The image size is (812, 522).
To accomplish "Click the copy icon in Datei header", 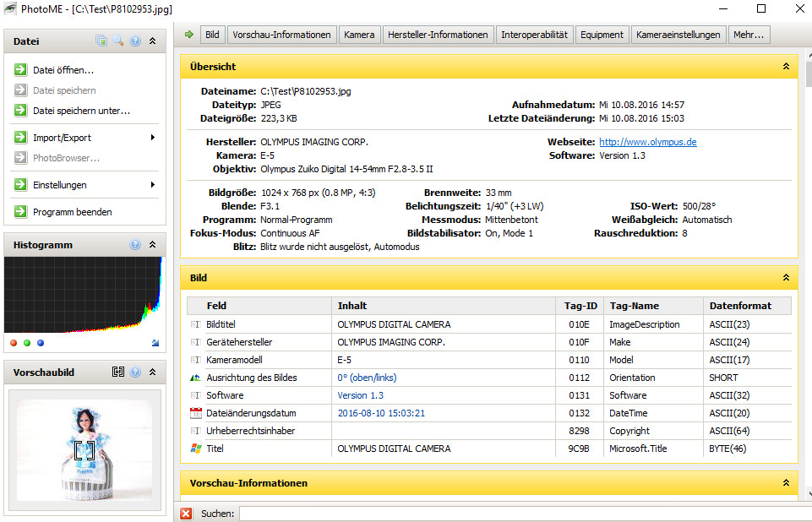I will pyautogui.click(x=101, y=41).
